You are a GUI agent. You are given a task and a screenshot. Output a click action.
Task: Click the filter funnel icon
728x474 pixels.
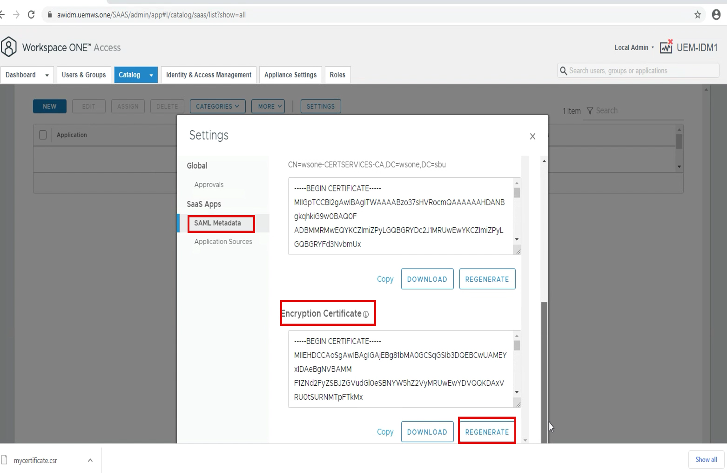[x=590, y=110]
